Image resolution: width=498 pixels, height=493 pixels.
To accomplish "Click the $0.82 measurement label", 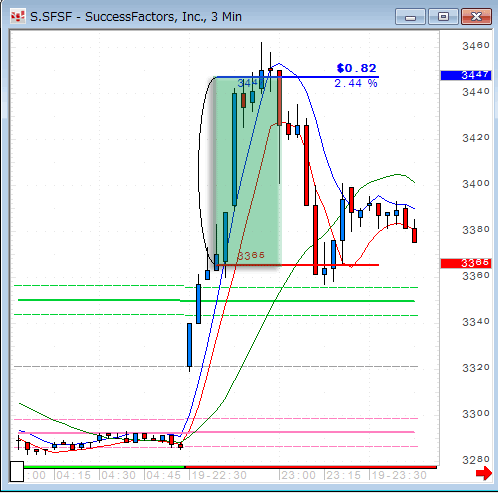I will [x=356, y=68].
